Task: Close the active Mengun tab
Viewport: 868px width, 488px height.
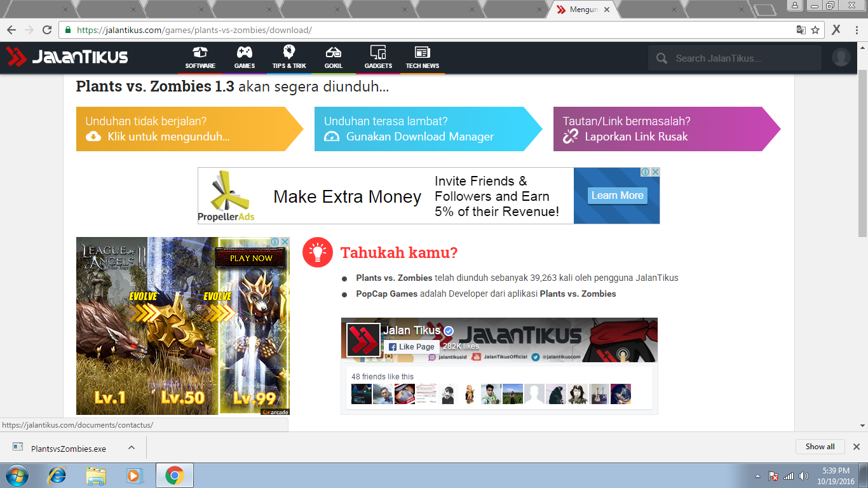Action: [607, 10]
